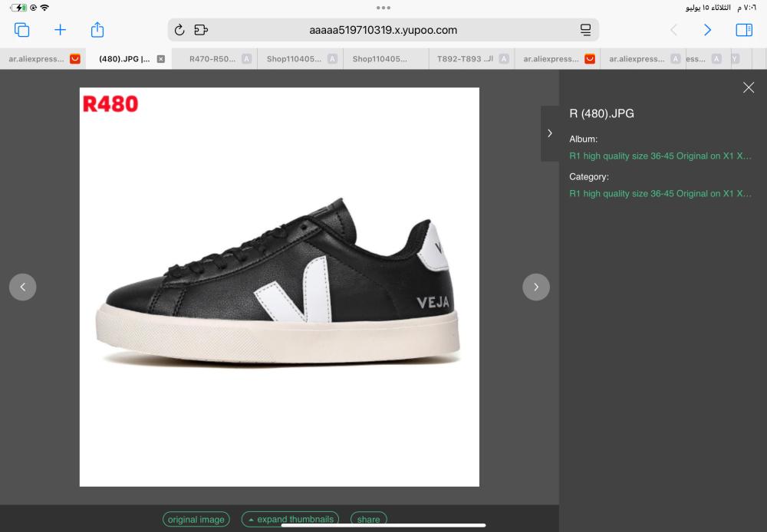Click the Category: label
The image size is (767, 532).
(x=589, y=176)
